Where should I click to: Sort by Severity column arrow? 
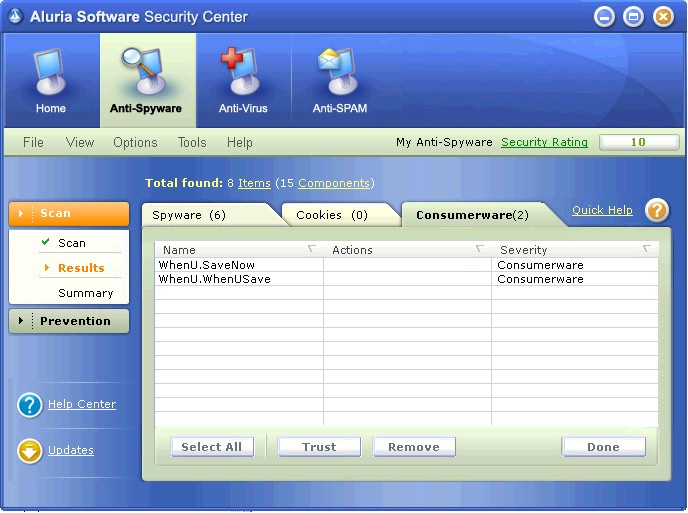(646, 249)
